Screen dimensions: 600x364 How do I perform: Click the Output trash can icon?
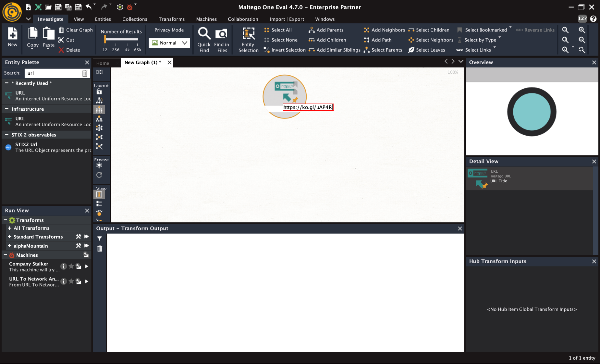tap(100, 249)
